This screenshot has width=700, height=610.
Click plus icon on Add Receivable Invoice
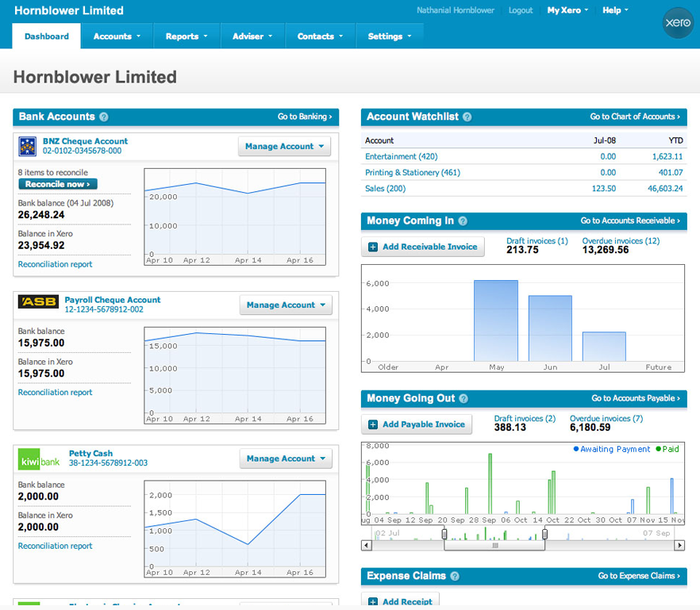pyautogui.click(x=373, y=247)
